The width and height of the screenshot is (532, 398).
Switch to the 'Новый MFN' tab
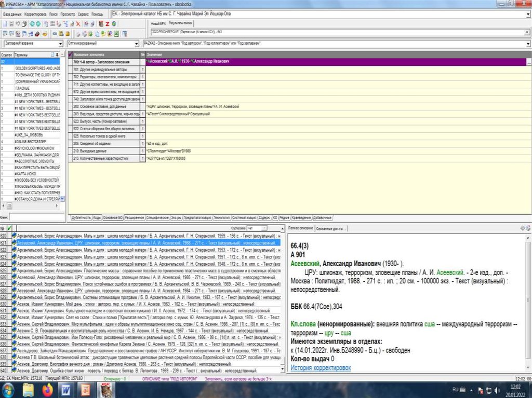tap(158, 23)
